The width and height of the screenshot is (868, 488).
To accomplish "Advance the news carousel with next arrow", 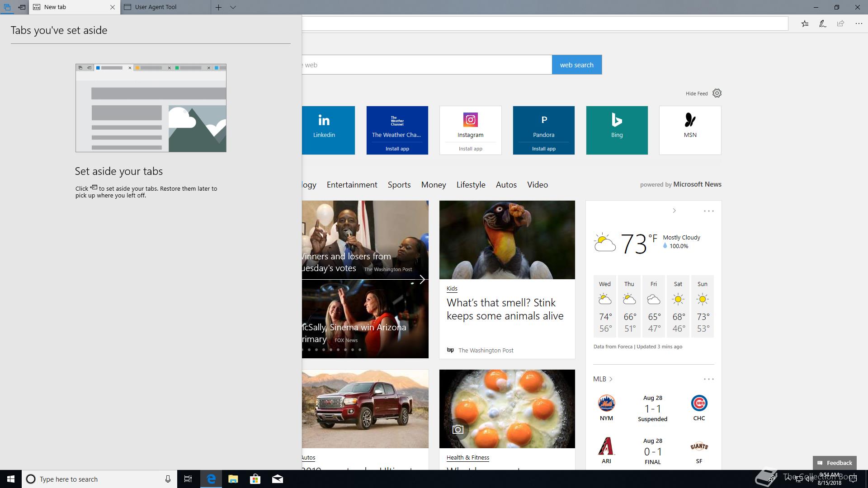I will click(x=422, y=280).
